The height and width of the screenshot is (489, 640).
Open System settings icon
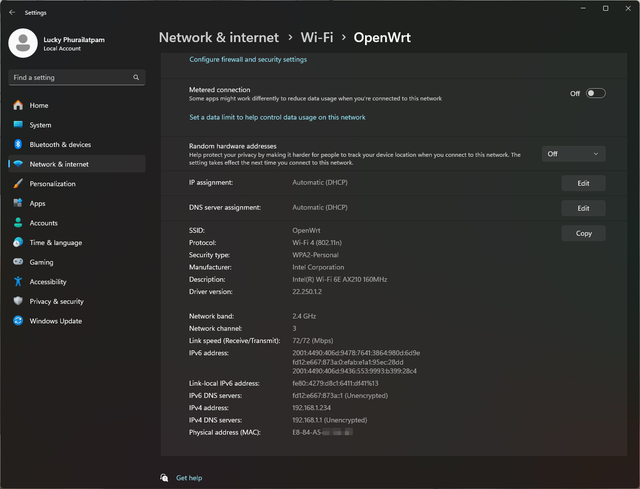pyautogui.click(x=18, y=125)
